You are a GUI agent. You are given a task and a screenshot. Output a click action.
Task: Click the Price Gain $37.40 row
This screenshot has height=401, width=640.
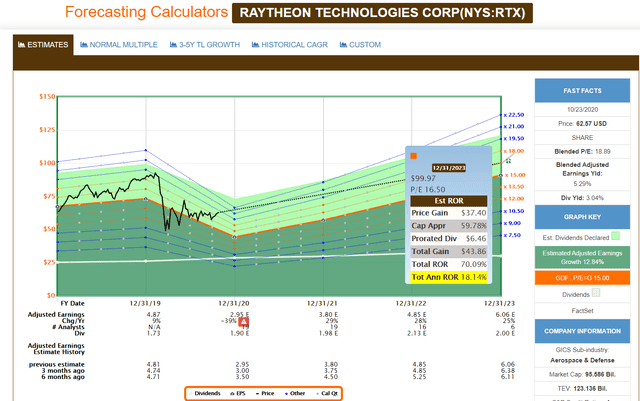pos(449,213)
